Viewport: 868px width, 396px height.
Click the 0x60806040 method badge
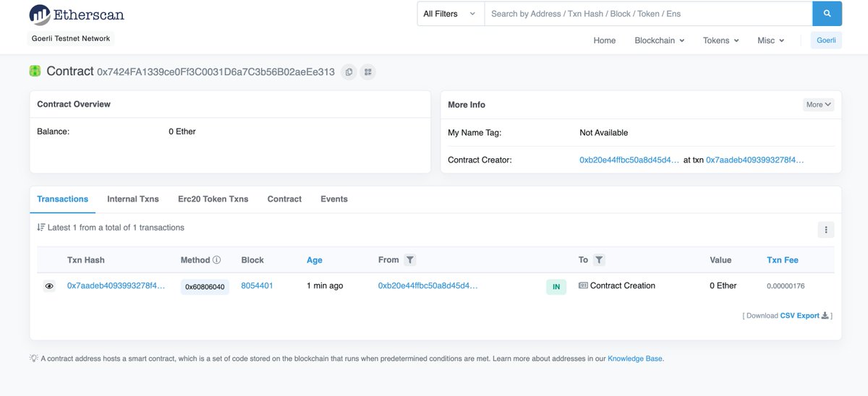click(x=205, y=287)
